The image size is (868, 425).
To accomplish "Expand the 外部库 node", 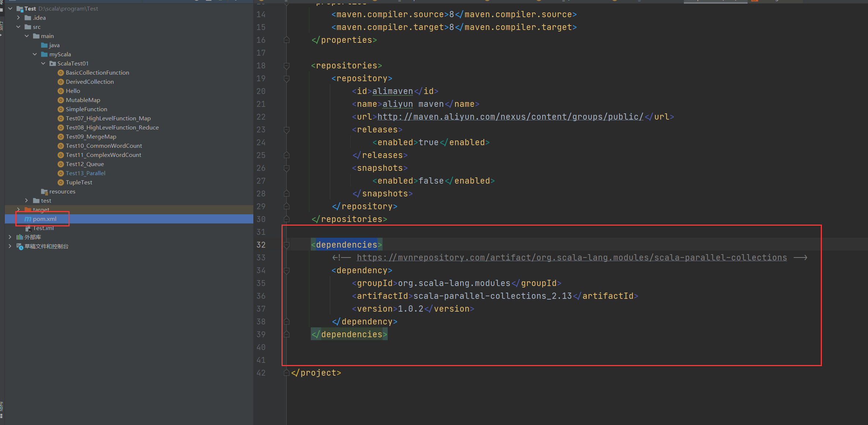I will [x=10, y=237].
